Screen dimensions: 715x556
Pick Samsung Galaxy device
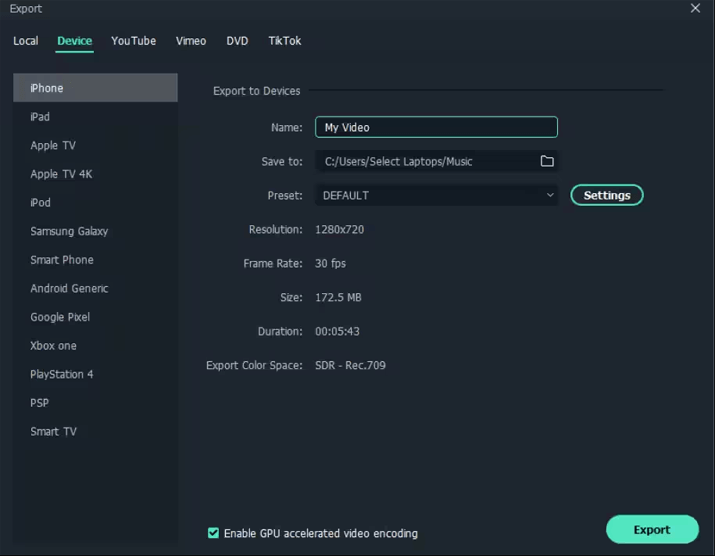(95, 231)
